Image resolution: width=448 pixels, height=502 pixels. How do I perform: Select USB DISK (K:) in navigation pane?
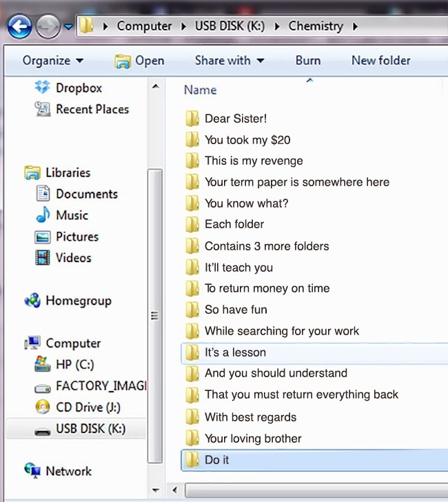coord(90,429)
